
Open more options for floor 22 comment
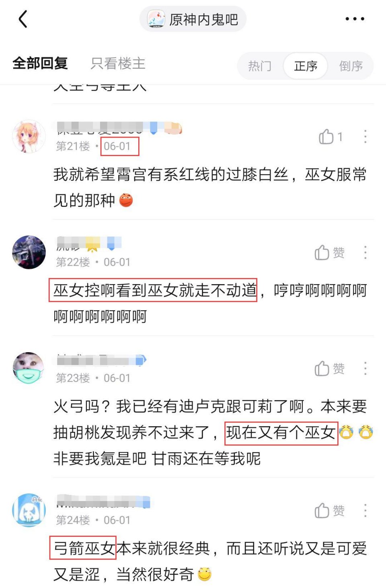365,253
